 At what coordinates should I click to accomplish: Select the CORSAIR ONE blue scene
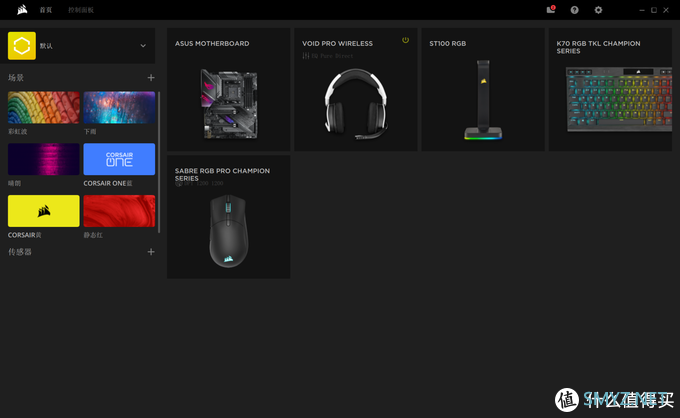coord(119,159)
